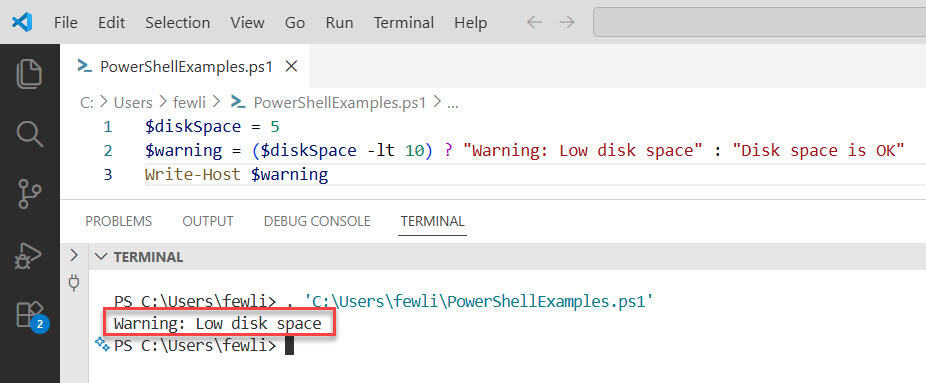Screen dimensions: 926x383
Task: Select the TERMINAL panel tab
Action: tap(432, 221)
